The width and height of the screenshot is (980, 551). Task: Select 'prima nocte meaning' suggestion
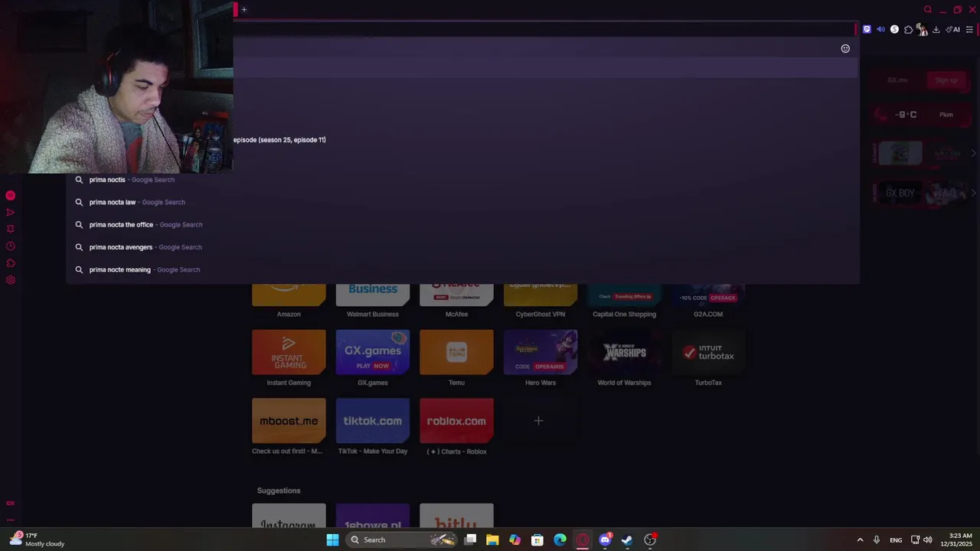[462, 269]
